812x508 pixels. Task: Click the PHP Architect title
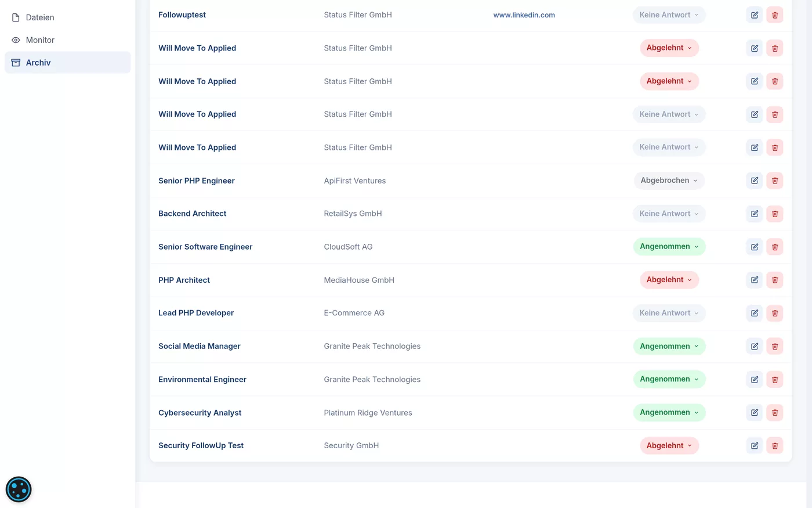[184, 280]
